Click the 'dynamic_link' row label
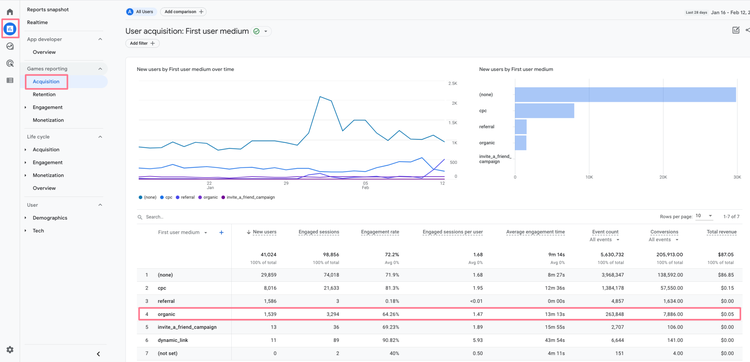This screenshot has width=750, height=362. click(x=172, y=340)
